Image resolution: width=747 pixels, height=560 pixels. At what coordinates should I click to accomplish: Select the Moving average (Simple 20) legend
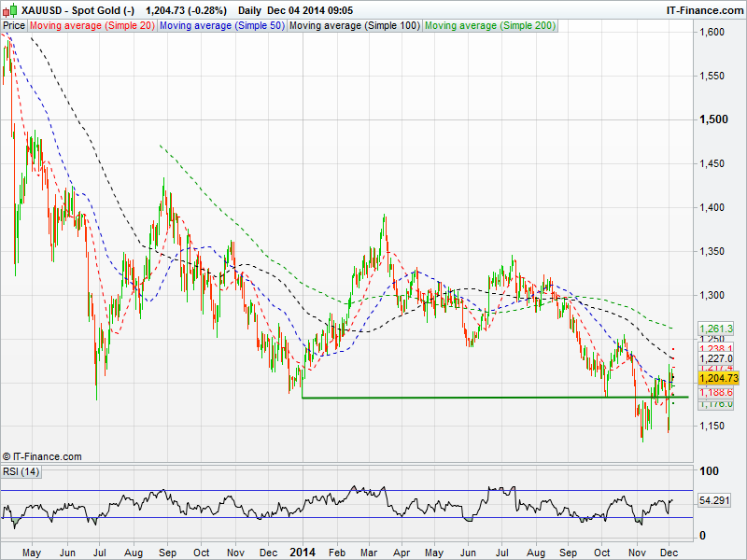[92, 26]
